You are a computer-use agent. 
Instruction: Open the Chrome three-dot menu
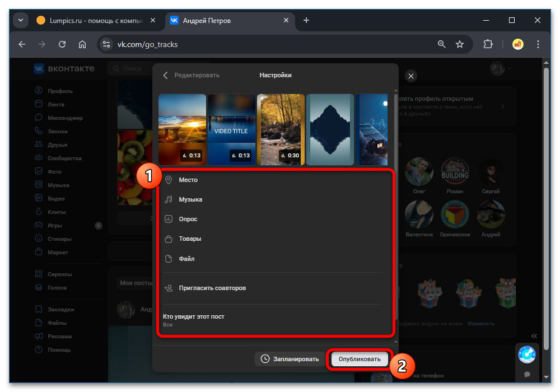pyautogui.click(x=538, y=44)
